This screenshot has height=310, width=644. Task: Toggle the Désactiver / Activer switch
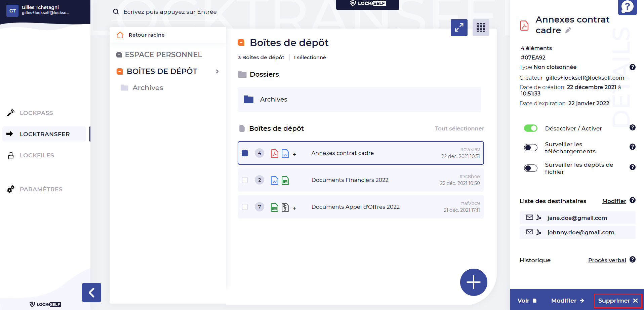pos(531,128)
